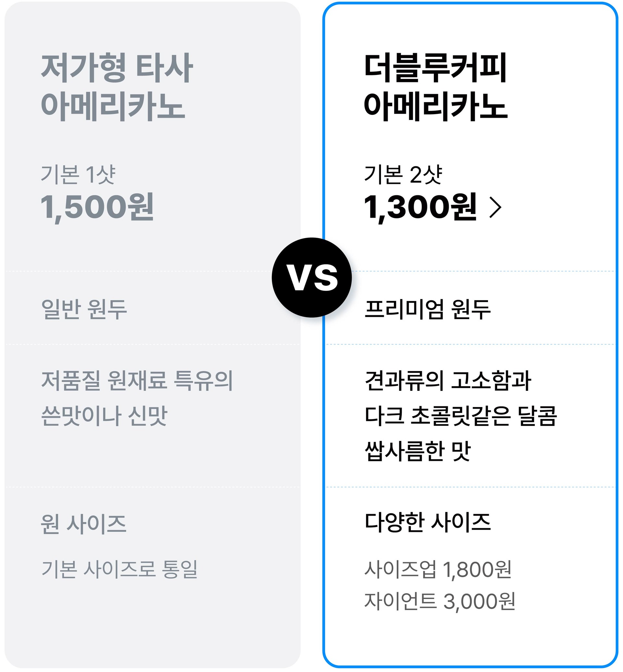
Task: Click the 기본 2샷 label
Action: 403,174
